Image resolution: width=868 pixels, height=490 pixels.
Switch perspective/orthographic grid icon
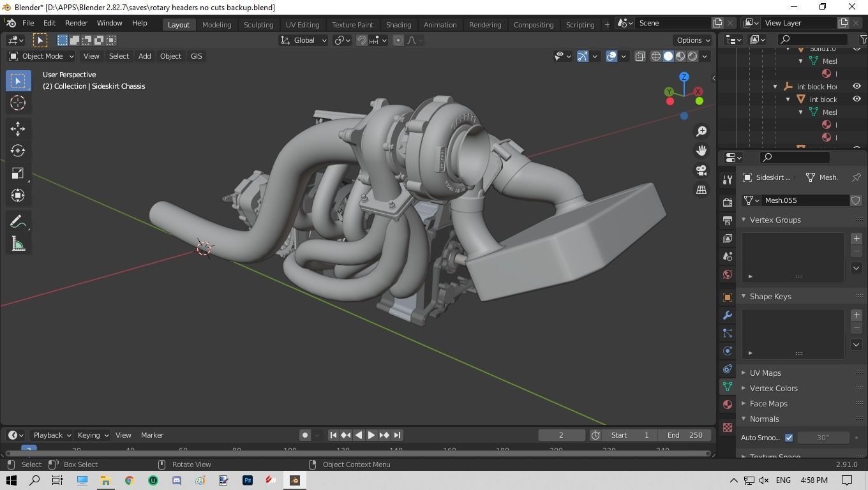[701, 189]
